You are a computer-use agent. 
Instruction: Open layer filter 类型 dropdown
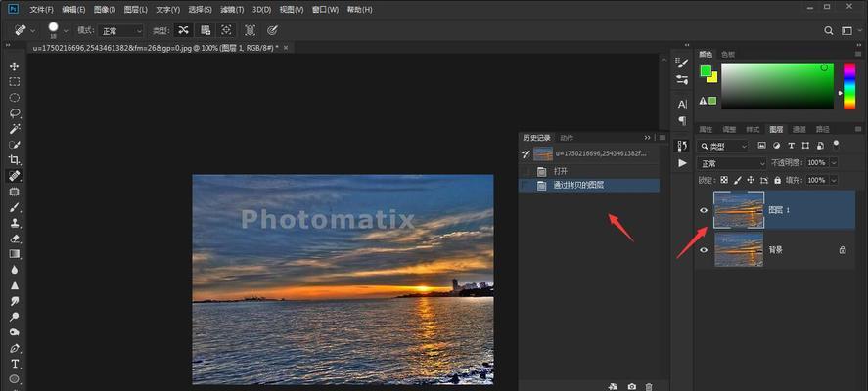pos(723,147)
